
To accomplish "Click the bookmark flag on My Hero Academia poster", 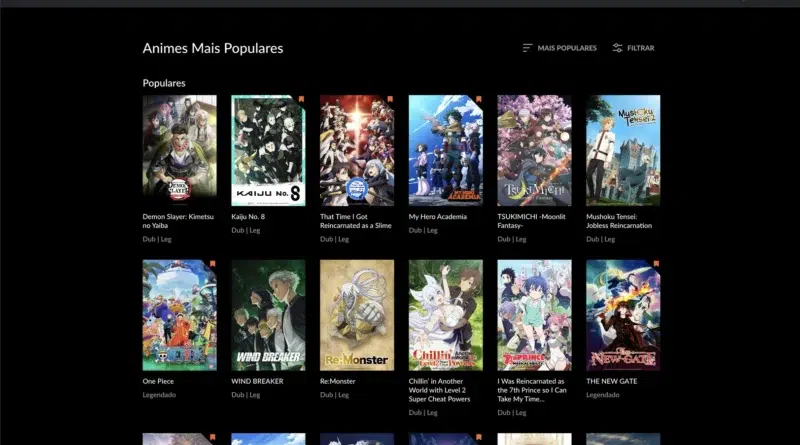I will [479, 99].
